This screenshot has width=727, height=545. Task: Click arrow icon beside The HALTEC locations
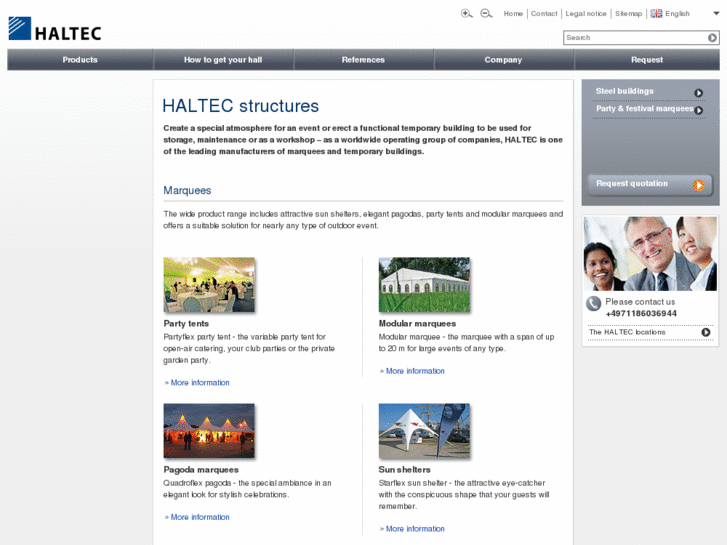click(x=706, y=332)
